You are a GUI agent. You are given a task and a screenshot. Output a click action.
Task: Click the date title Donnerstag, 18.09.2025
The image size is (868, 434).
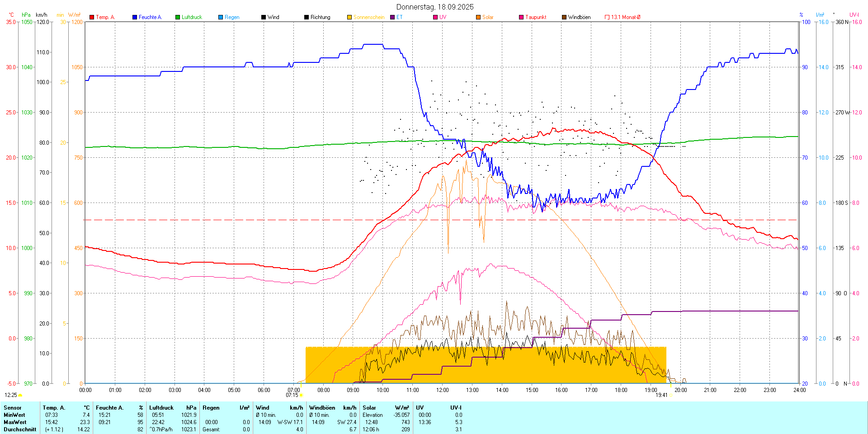(435, 7)
